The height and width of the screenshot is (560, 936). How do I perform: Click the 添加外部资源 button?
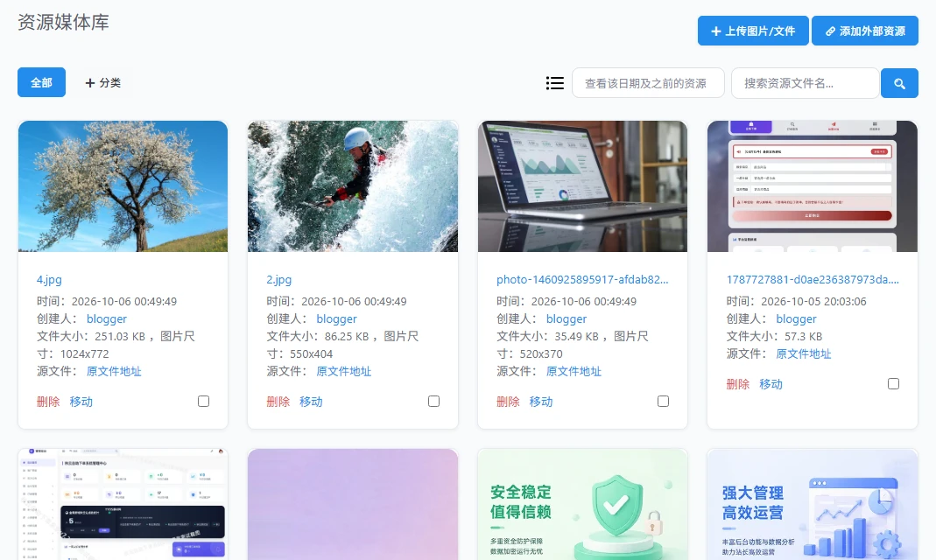tap(865, 31)
